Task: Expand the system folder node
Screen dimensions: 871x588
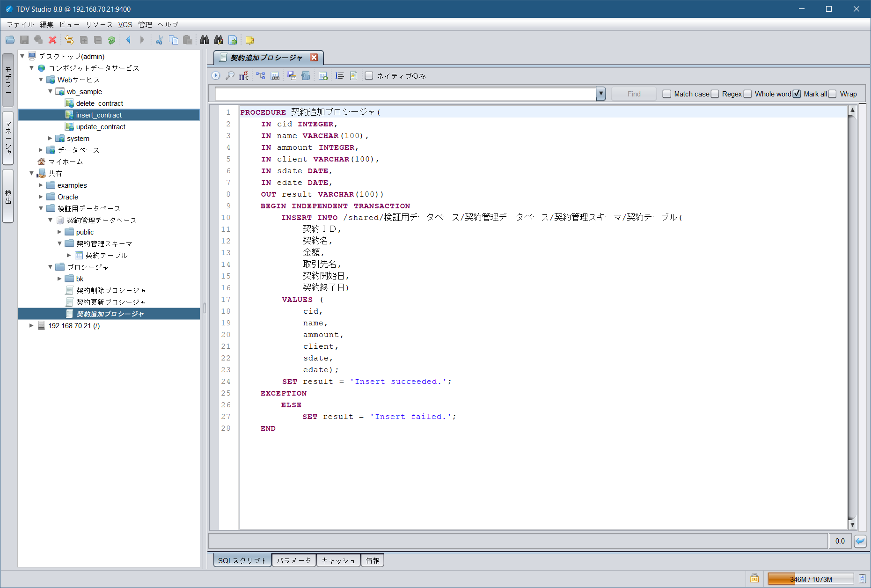Action: pos(50,138)
